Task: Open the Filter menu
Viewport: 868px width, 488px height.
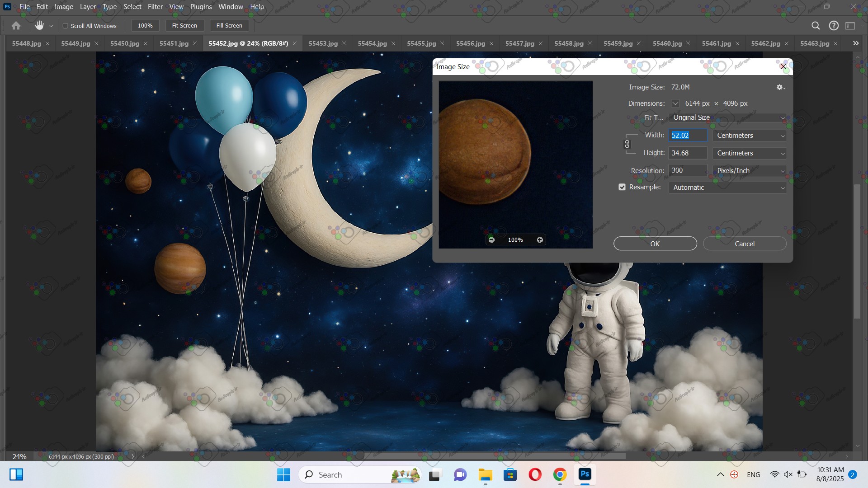Action: tap(155, 7)
